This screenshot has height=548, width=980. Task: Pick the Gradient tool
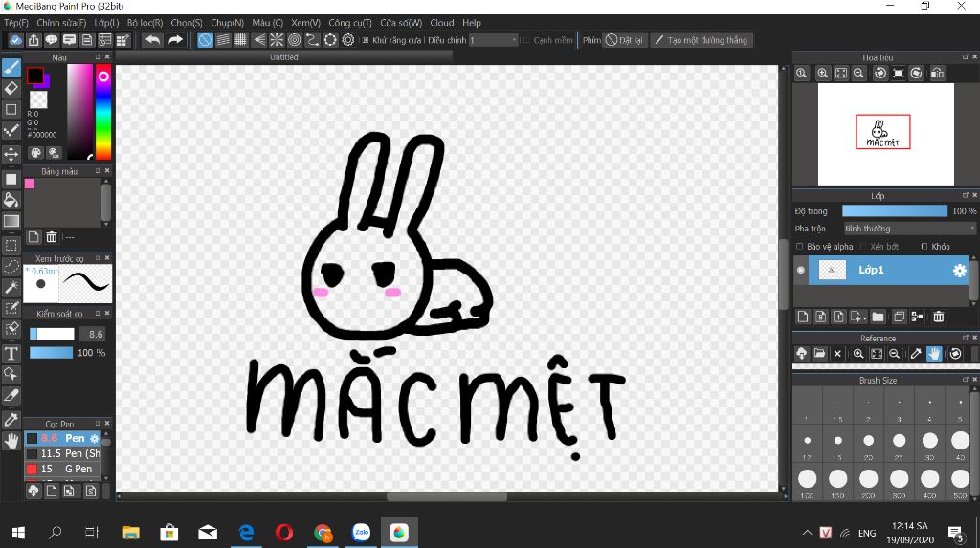pos(11,221)
